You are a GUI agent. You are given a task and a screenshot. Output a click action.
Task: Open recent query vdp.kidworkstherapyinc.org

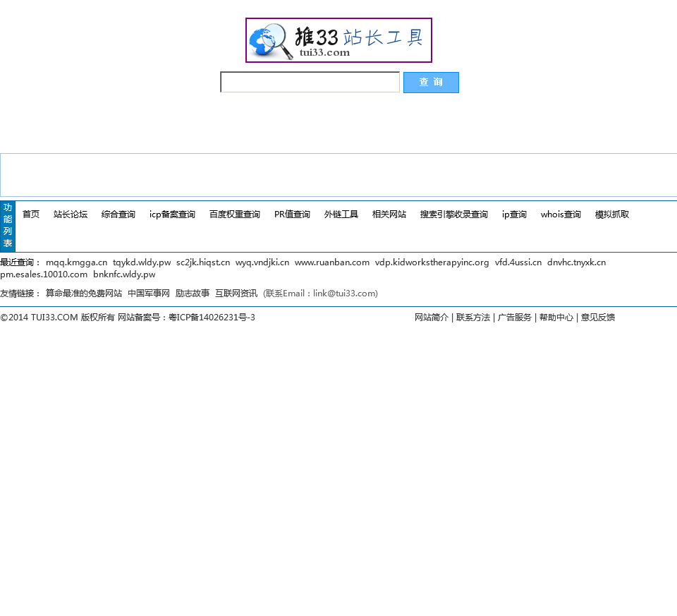(x=432, y=262)
